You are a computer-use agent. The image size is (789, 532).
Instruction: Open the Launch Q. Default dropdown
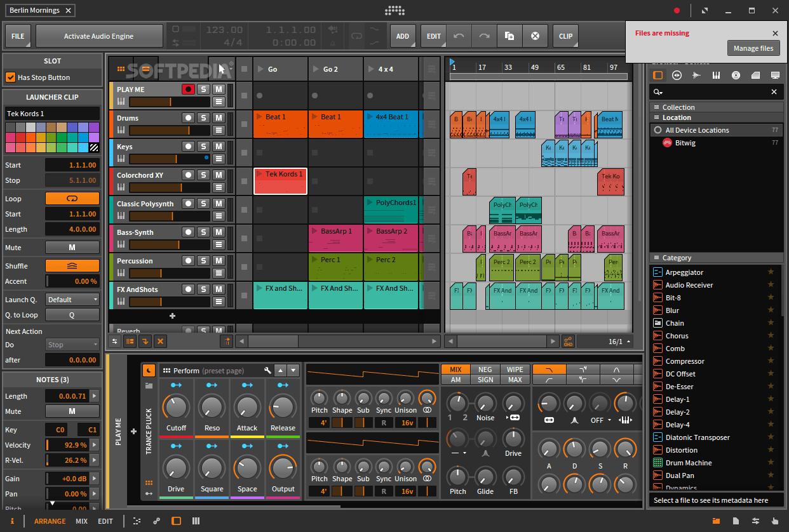point(72,299)
